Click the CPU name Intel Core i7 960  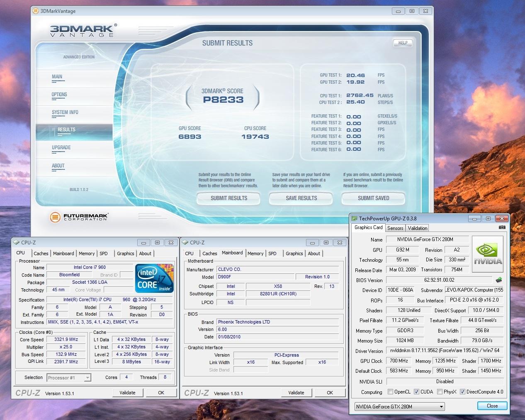90,267
